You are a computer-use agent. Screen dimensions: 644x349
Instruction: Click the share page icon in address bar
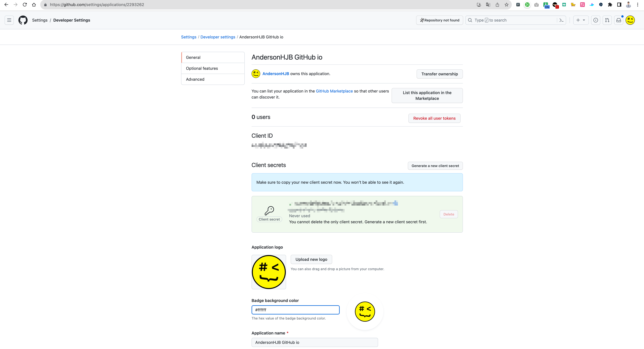pos(498,4)
